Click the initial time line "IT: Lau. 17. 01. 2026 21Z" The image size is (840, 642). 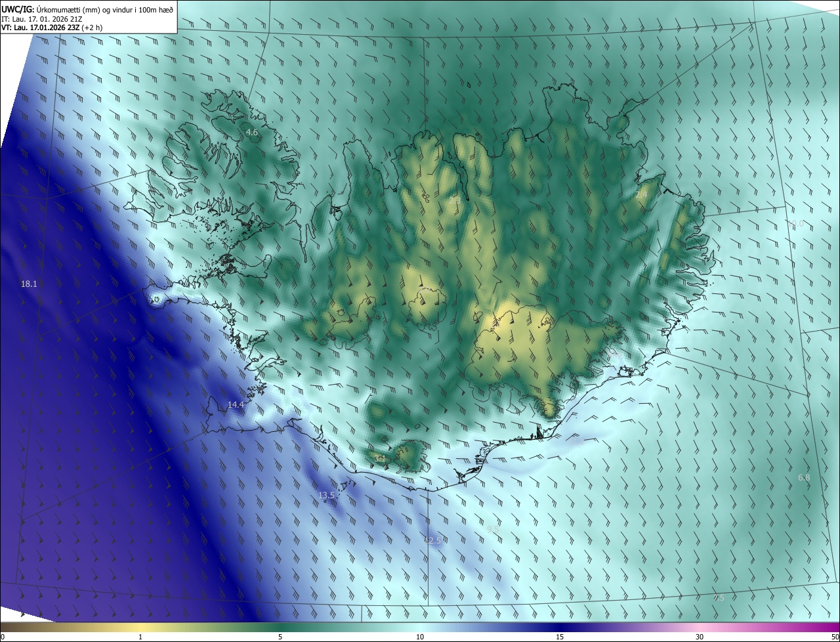point(41,18)
